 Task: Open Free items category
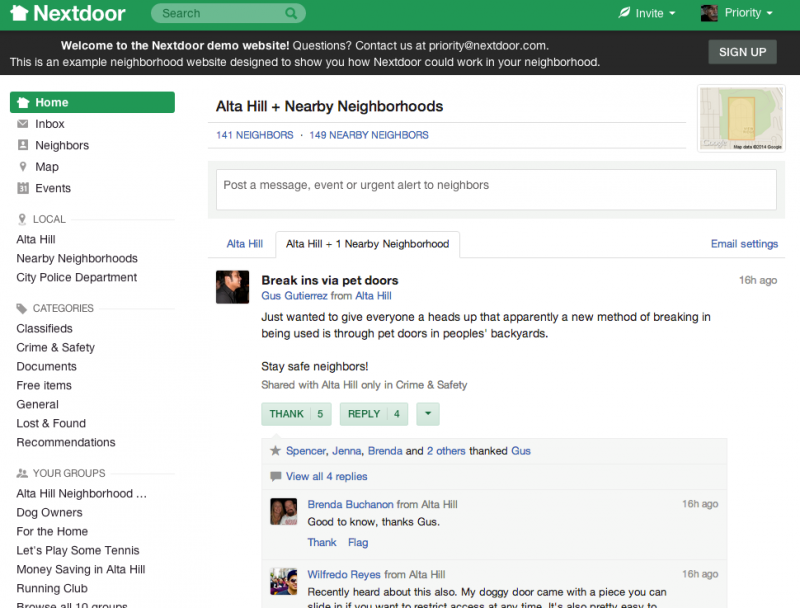pyautogui.click(x=44, y=385)
